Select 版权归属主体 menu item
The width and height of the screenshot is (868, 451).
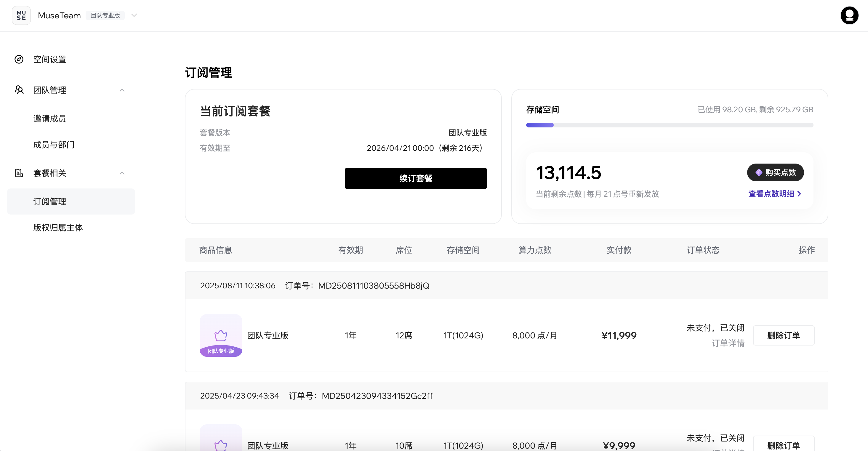(x=58, y=228)
